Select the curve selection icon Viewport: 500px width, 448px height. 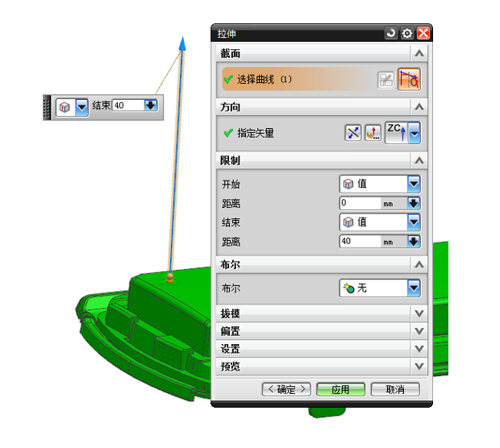point(409,79)
